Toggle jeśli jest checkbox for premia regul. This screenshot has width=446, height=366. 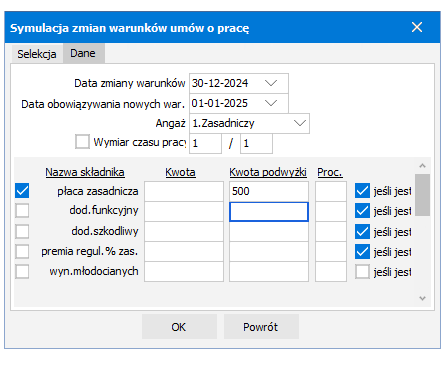point(362,252)
